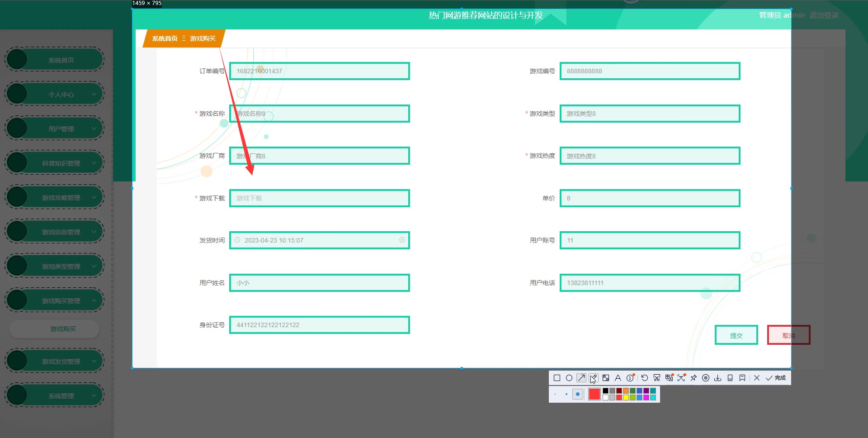This screenshot has height=438, width=868.
Task: Pick the white color swatch
Action: pyautogui.click(x=605, y=398)
